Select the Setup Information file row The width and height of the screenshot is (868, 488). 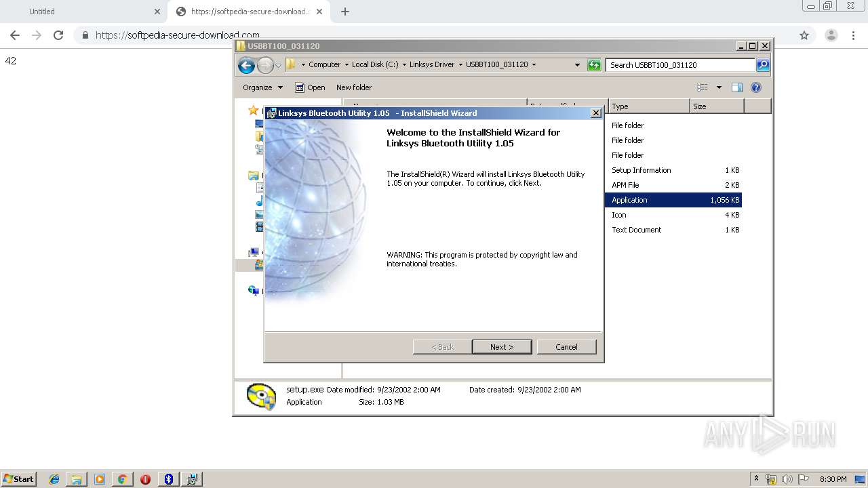pos(673,170)
